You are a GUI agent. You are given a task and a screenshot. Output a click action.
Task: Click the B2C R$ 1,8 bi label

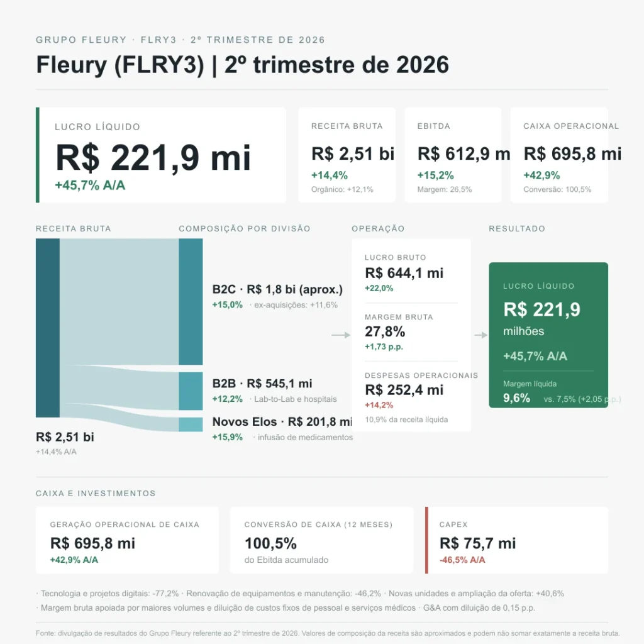[277, 289]
